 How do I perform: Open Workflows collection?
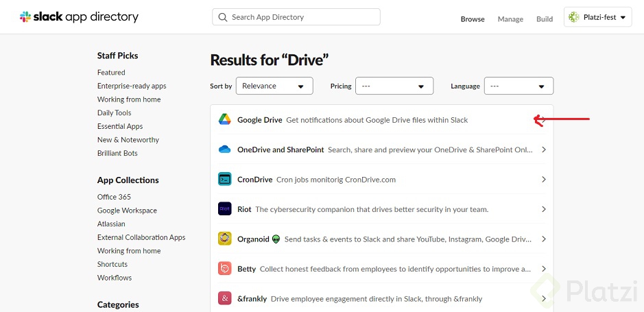(x=114, y=278)
